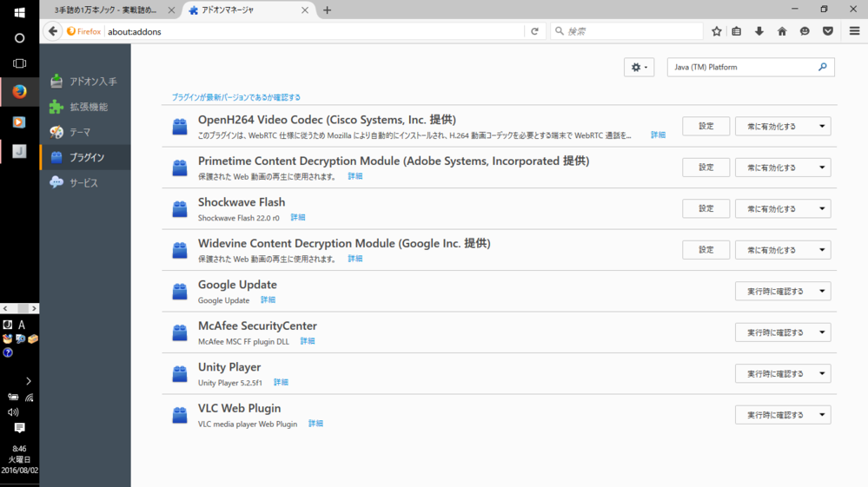Close the 3手詰め1万本ノック tab
Screen dimensions: 868x487
click(171, 10)
